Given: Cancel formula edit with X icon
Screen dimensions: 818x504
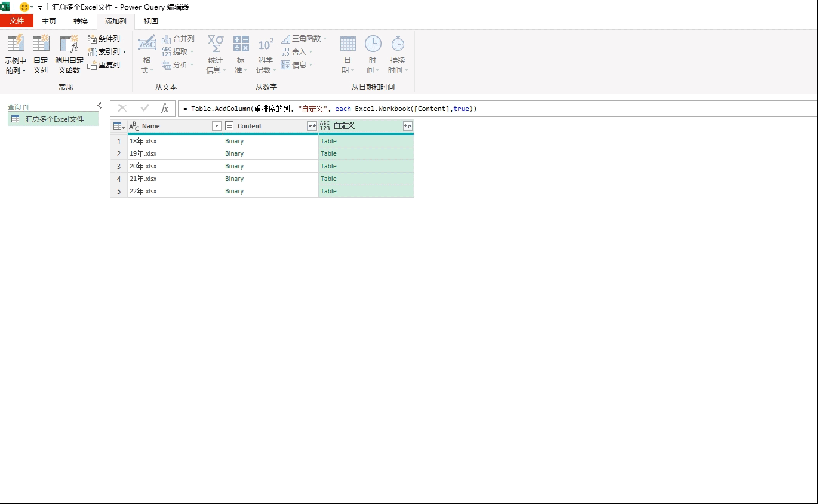Looking at the screenshot, I should click(x=122, y=108).
